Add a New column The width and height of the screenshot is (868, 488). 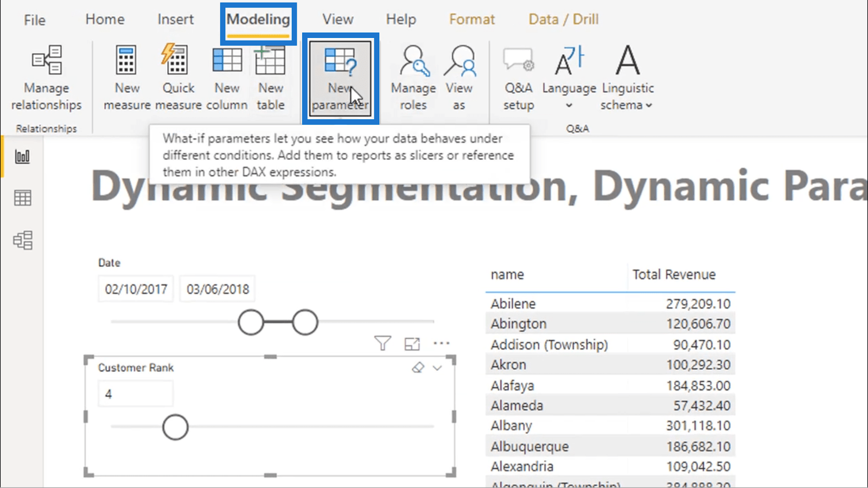click(227, 79)
